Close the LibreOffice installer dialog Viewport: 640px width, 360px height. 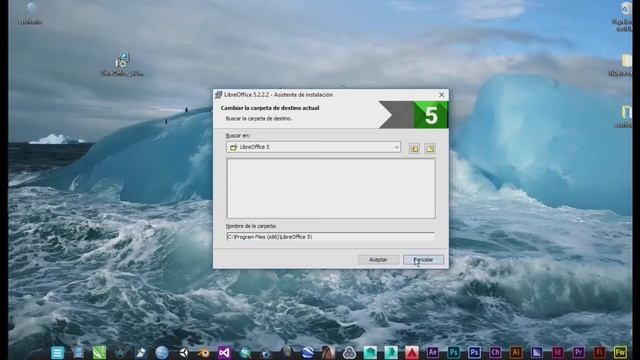tap(441, 95)
